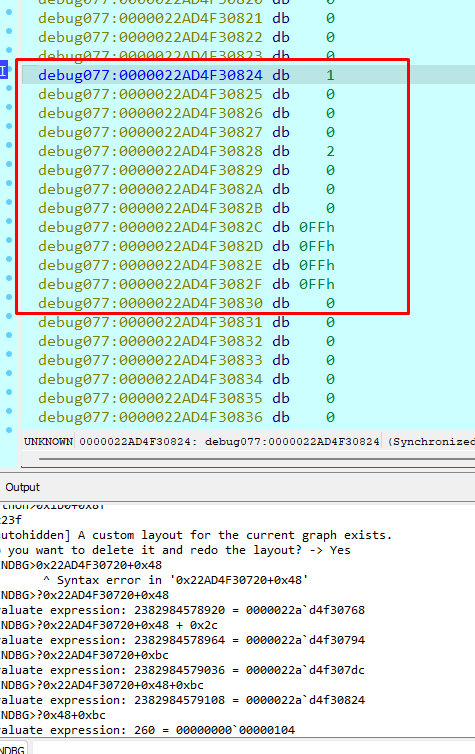Click the ?0x48+0xbc command output line
The width and height of the screenshot is (475, 754).
click(x=53, y=715)
